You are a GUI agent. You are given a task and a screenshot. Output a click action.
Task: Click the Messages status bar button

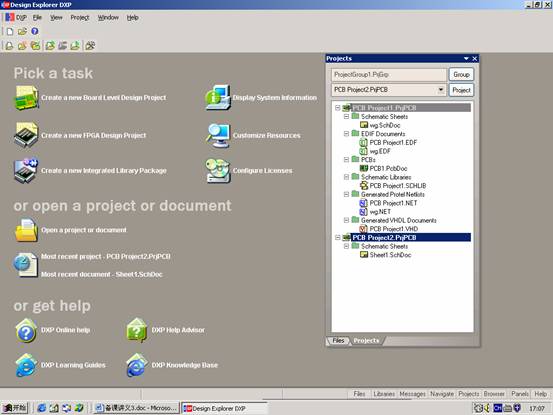click(412, 394)
